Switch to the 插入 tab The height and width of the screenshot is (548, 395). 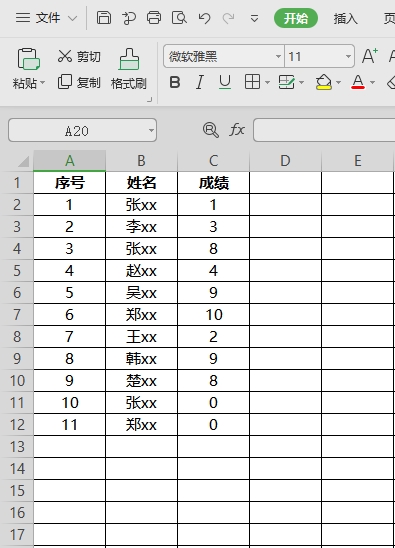coord(345,18)
